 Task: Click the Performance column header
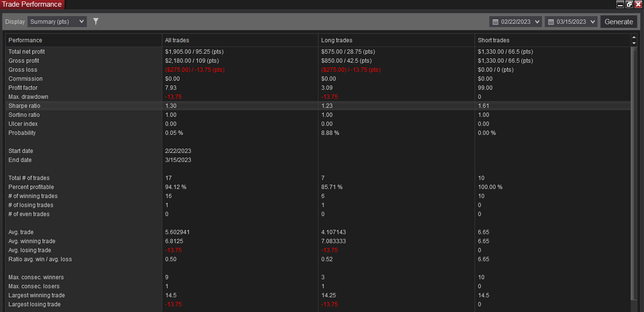click(x=84, y=40)
